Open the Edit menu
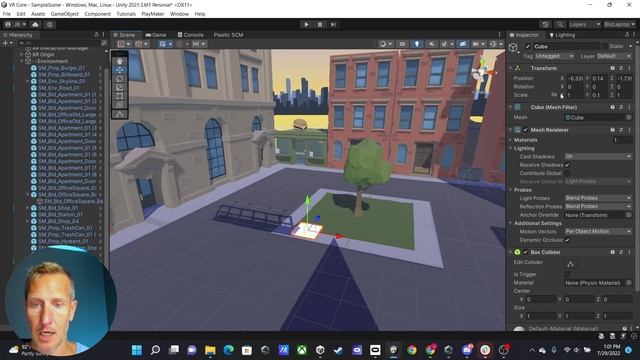 point(21,14)
